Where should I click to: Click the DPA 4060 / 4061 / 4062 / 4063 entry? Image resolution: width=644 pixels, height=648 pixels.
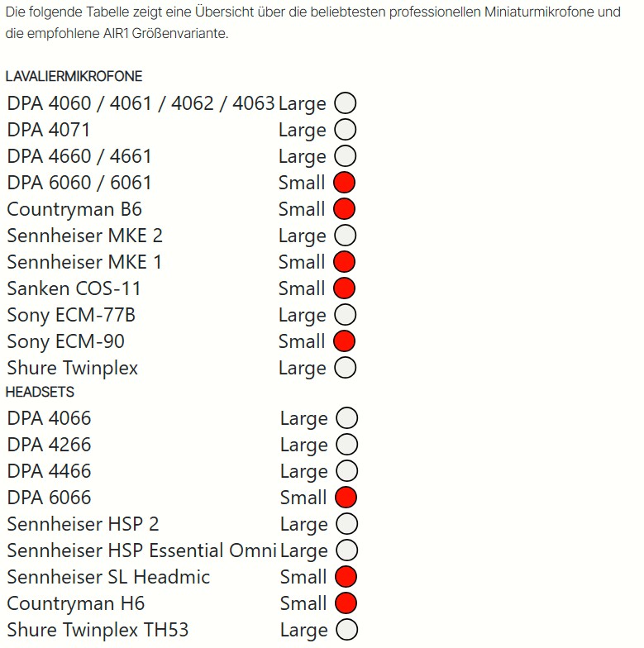(x=141, y=103)
